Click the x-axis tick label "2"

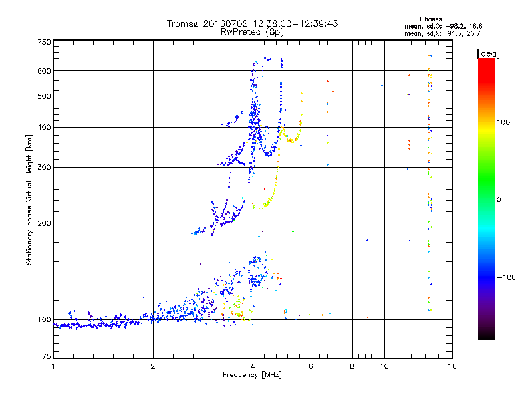153,366
